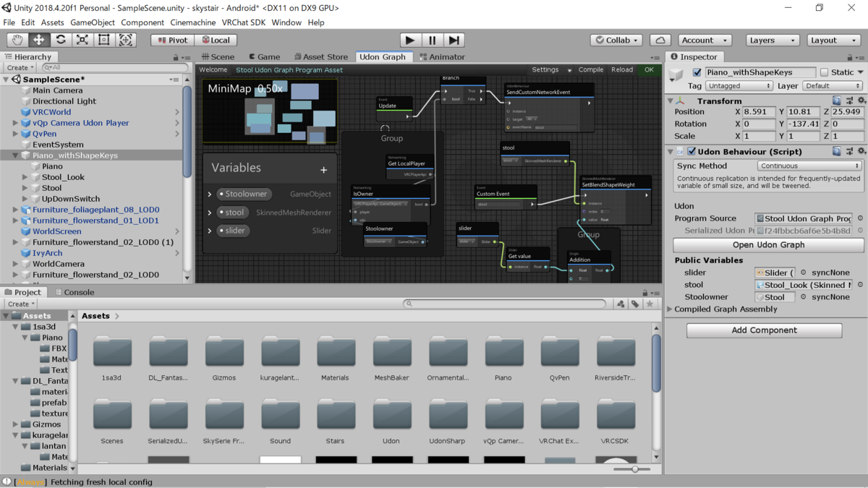The width and height of the screenshot is (868, 488).
Task: Save search favorite star in Project
Action: tap(650, 304)
